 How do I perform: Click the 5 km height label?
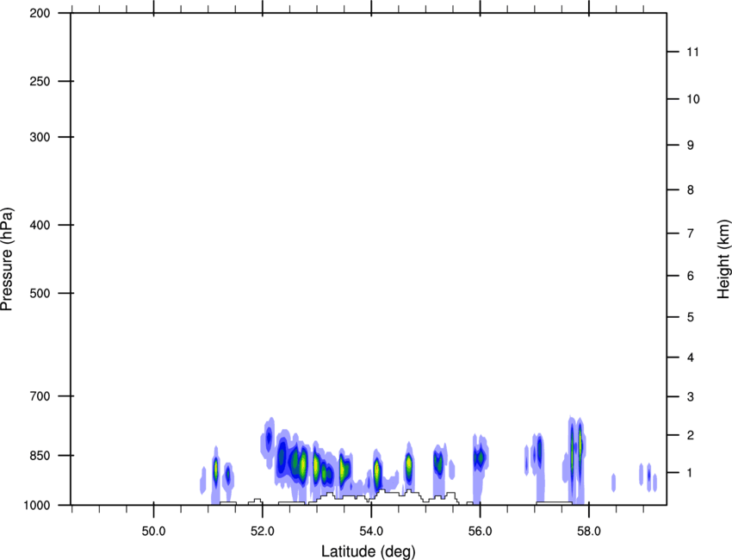690,317
